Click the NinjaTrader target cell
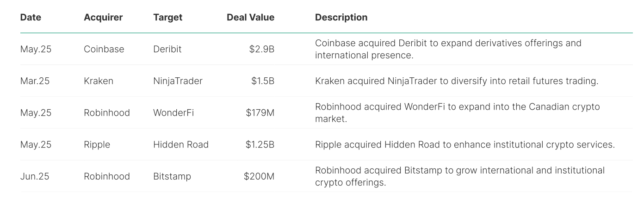The image size is (644, 211). pos(178,81)
